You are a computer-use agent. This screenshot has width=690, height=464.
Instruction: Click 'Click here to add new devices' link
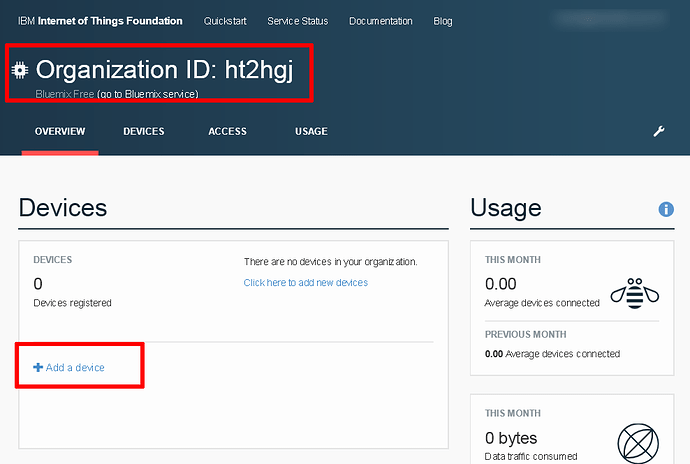(x=306, y=283)
